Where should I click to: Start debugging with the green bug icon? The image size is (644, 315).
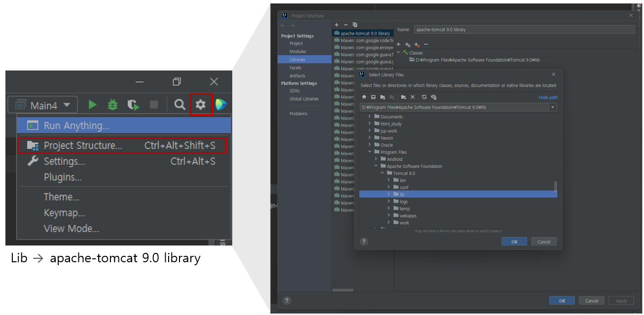click(113, 105)
